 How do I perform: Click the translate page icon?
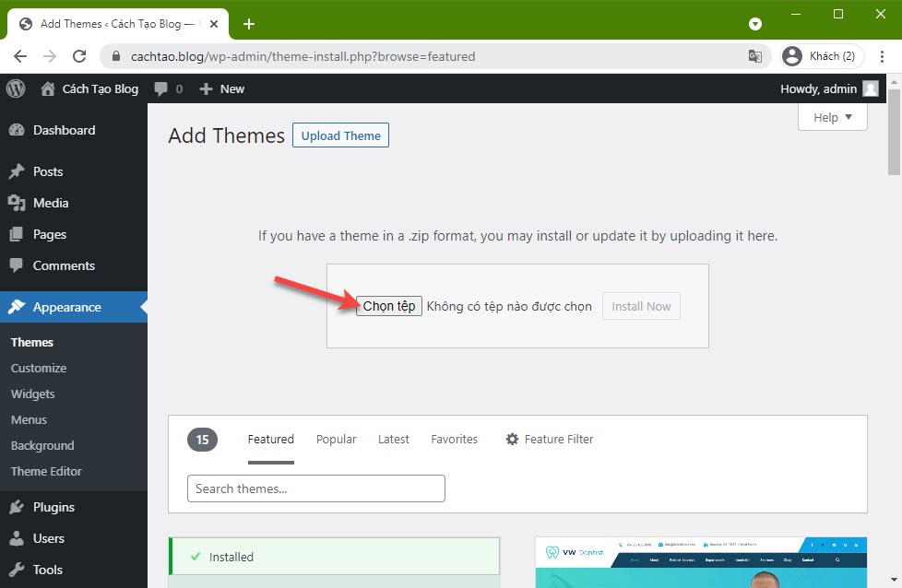754,56
